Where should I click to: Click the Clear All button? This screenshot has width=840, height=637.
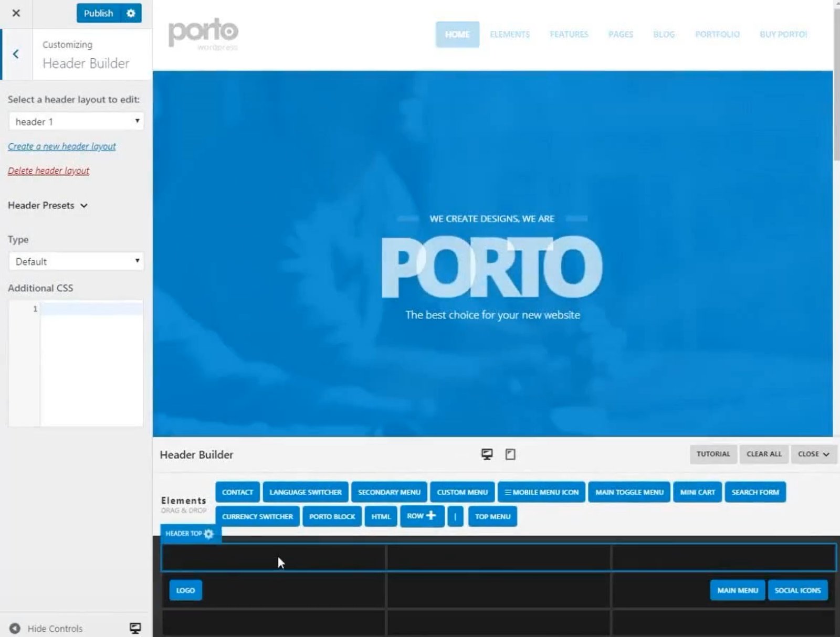764,454
